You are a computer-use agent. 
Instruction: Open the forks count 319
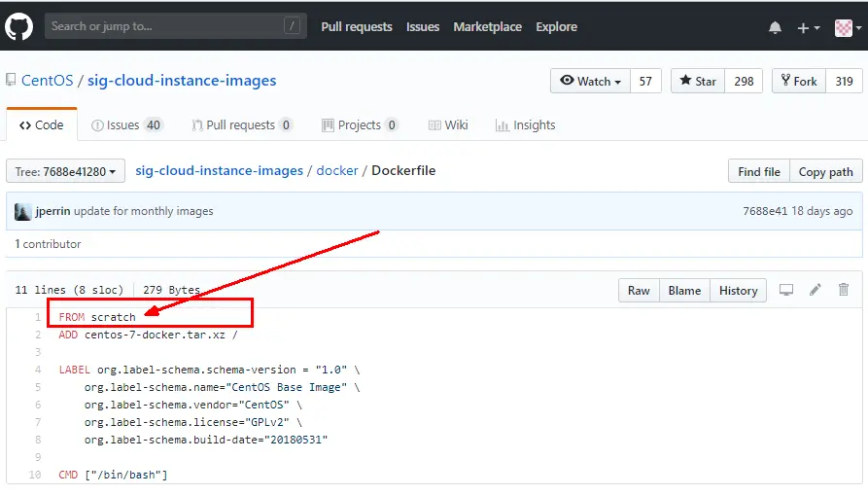pyautogui.click(x=844, y=82)
